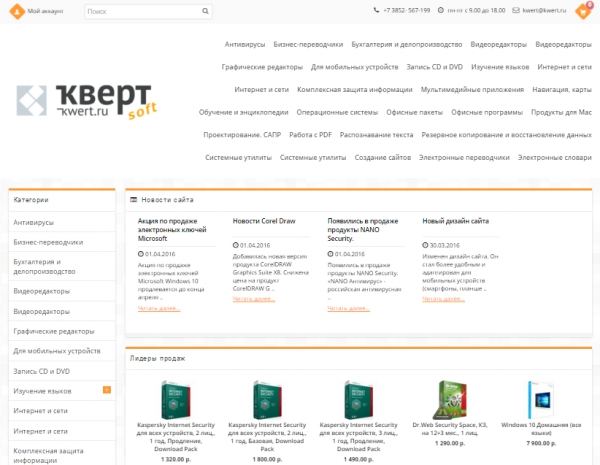Click the Kwert soft logo
This screenshot has width=600, height=465.
tap(87, 101)
